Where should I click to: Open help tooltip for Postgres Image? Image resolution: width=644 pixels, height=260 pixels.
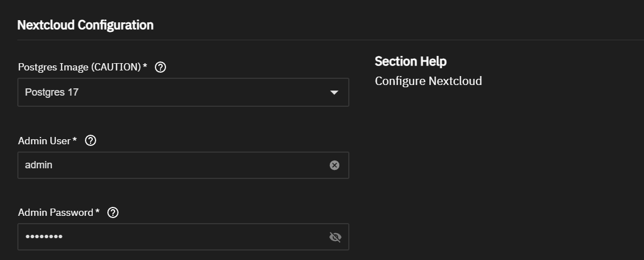click(160, 68)
